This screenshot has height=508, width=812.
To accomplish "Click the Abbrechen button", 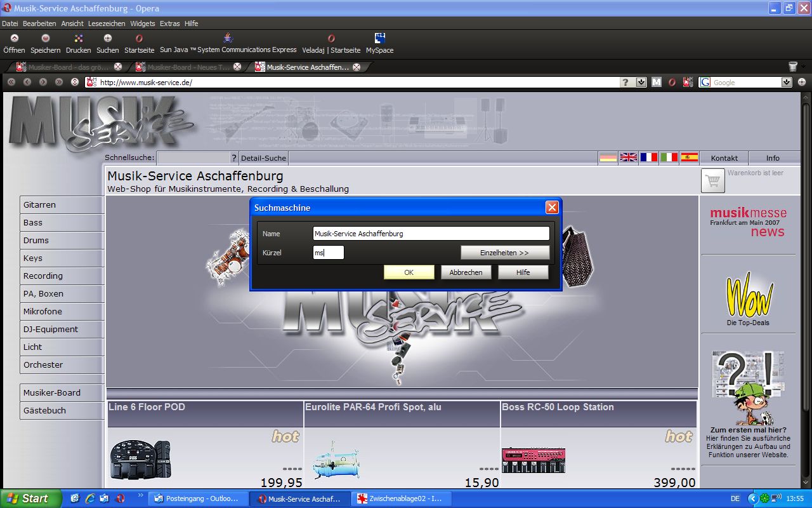I will 466,272.
